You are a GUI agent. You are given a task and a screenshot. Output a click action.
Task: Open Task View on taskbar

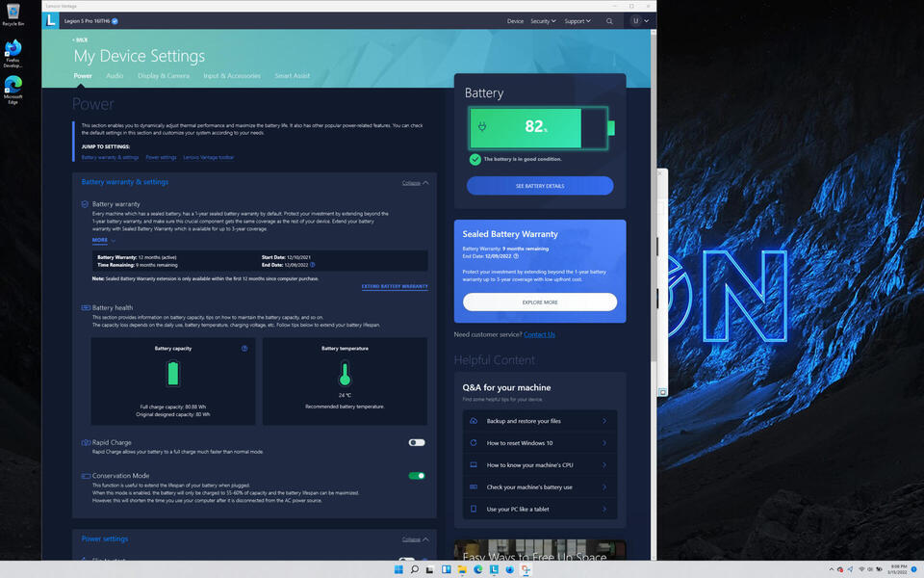430,569
